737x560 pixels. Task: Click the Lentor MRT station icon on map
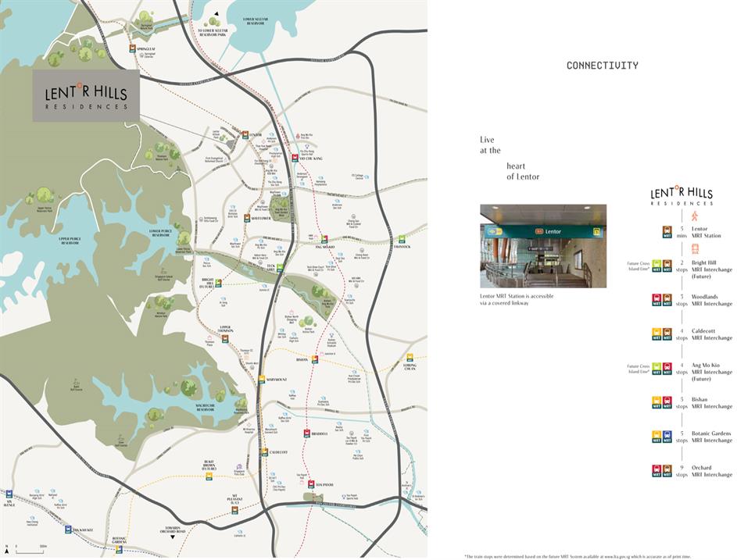(245, 134)
